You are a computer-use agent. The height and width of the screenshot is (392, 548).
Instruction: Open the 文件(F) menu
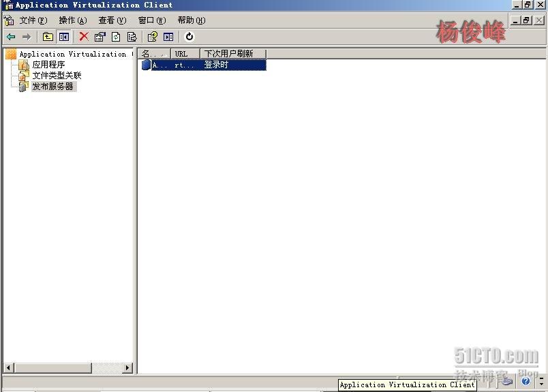[x=33, y=20]
